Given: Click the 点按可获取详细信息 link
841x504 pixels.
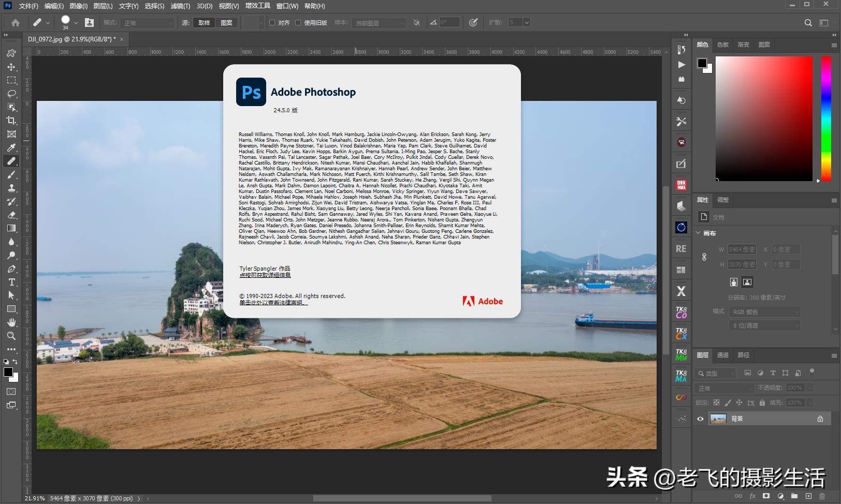Looking at the screenshot, I should point(265,275).
